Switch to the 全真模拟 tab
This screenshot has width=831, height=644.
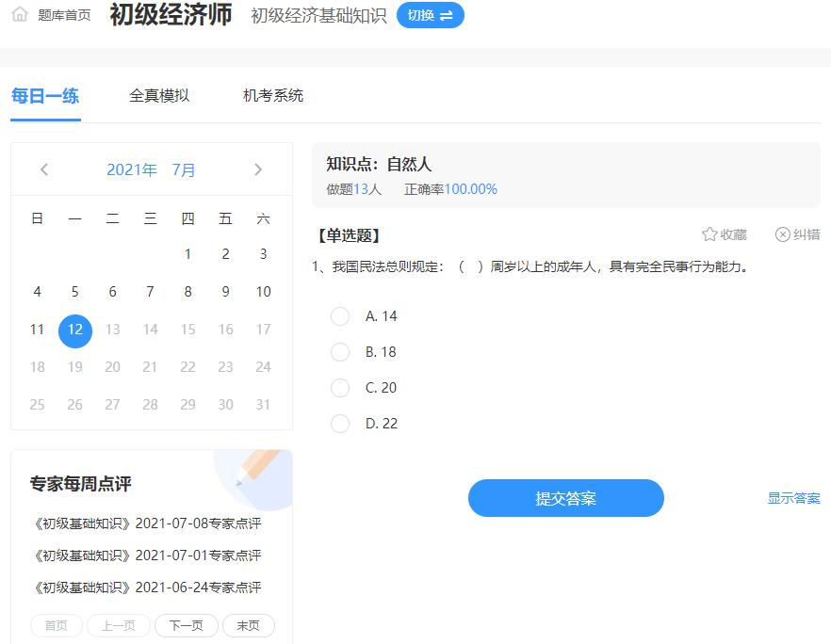point(159,95)
